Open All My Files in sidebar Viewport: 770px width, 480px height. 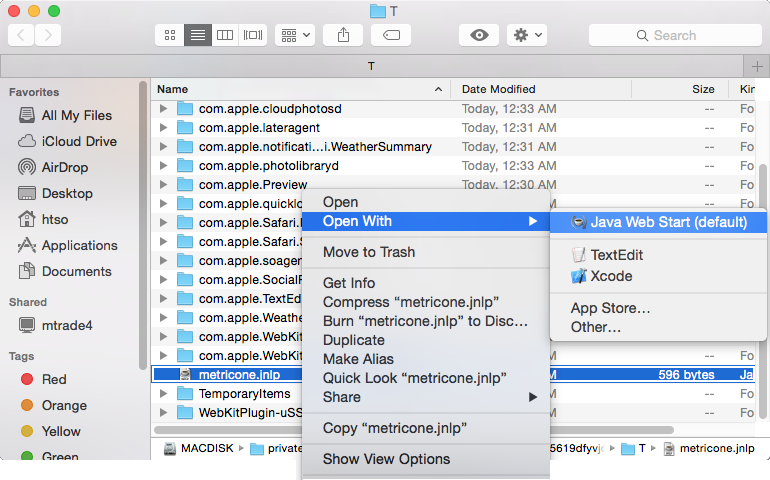65,115
